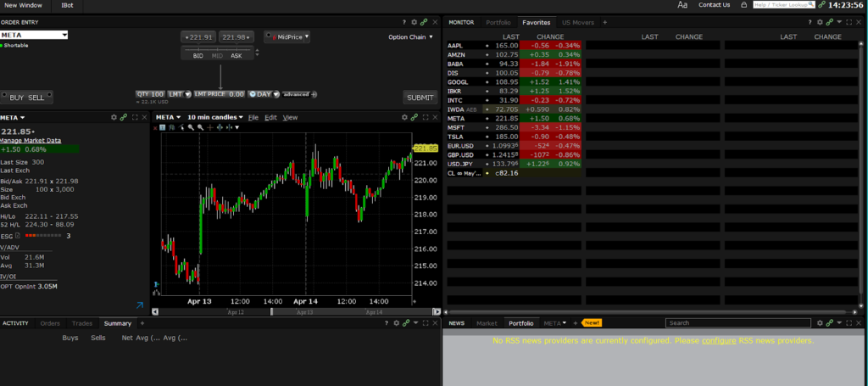Switch to US Movers tab
The height and width of the screenshot is (386, 868).
[x=578, y=22]
